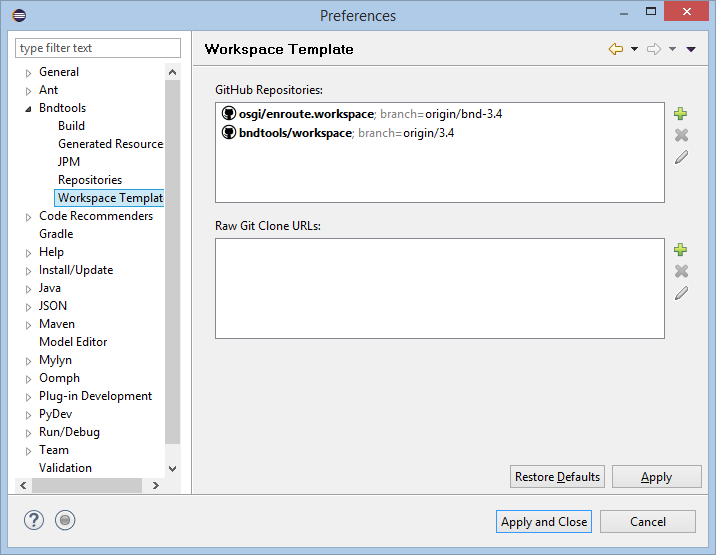Add a new raw Git clone URL

point(680,249)
